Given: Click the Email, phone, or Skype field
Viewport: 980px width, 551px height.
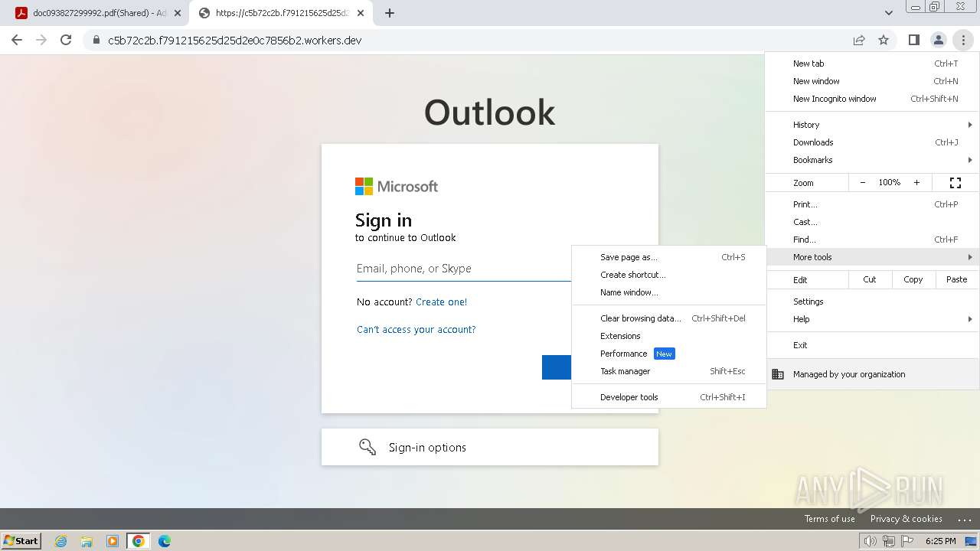Looking at the screenshot, I should click(x=463, y=269).
